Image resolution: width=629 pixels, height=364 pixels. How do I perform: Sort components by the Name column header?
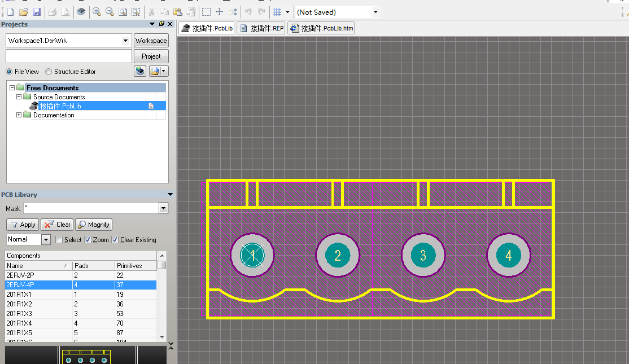click(x=38, y=266)
